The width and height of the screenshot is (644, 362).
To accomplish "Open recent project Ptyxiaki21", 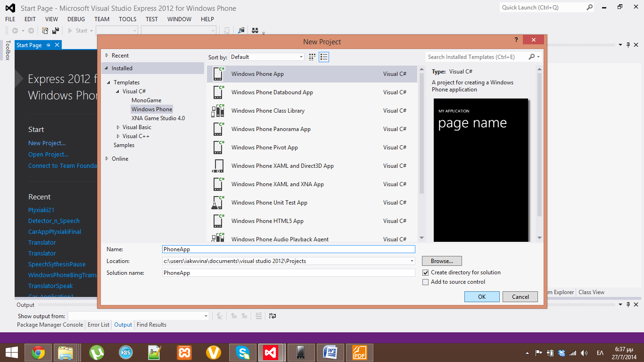I will (41, 210).
